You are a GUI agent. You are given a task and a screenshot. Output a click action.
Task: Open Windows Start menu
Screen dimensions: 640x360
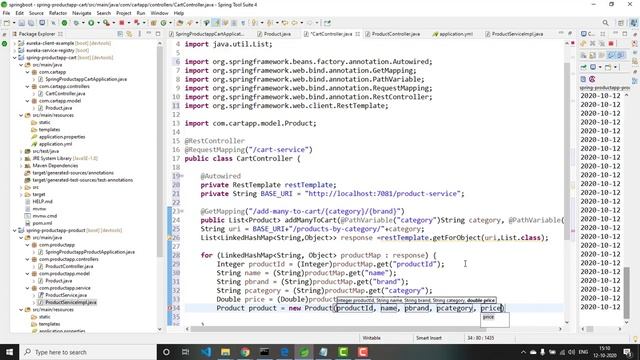[x=9, y=352]
